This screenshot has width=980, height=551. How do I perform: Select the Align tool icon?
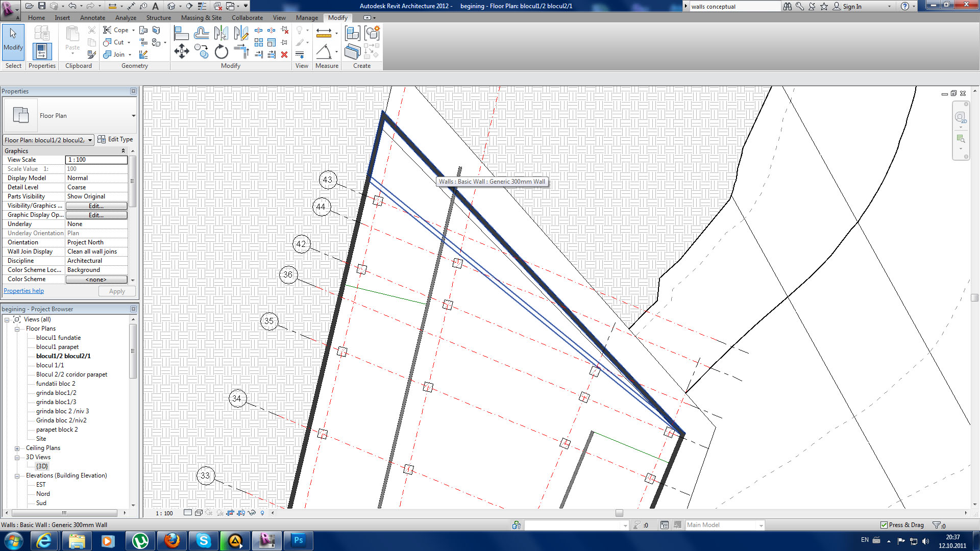click(181, 34)
